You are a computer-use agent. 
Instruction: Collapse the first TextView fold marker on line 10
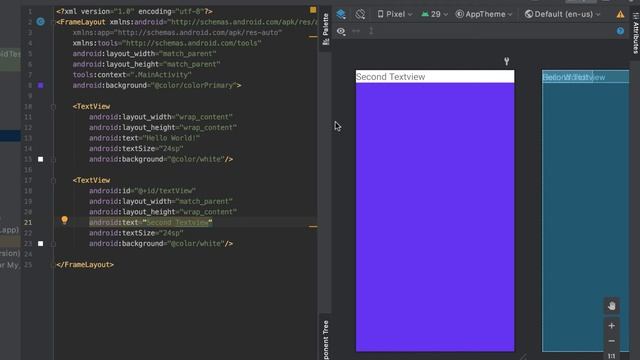[x=53, y=107]
